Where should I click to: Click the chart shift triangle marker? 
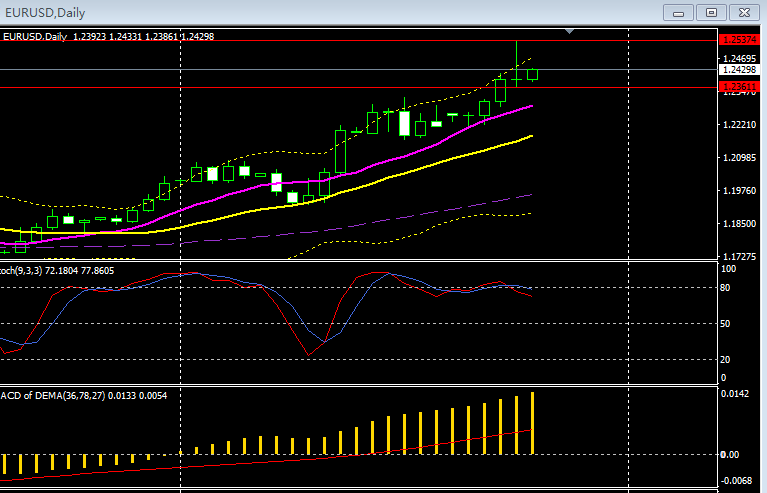[x=571, y=32]
